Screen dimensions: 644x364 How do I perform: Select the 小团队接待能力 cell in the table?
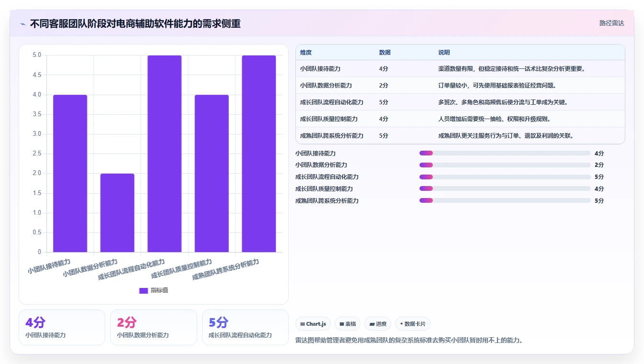click(x=320, y=69)
